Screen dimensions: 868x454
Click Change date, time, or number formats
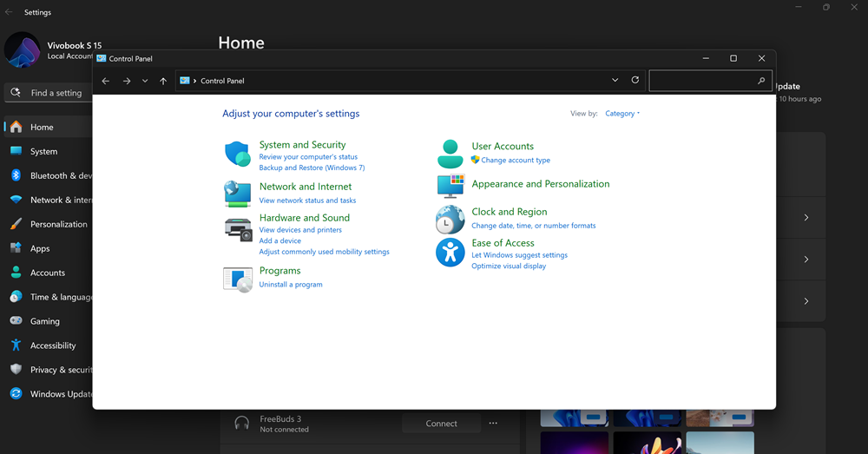click(x=534, y=226)
